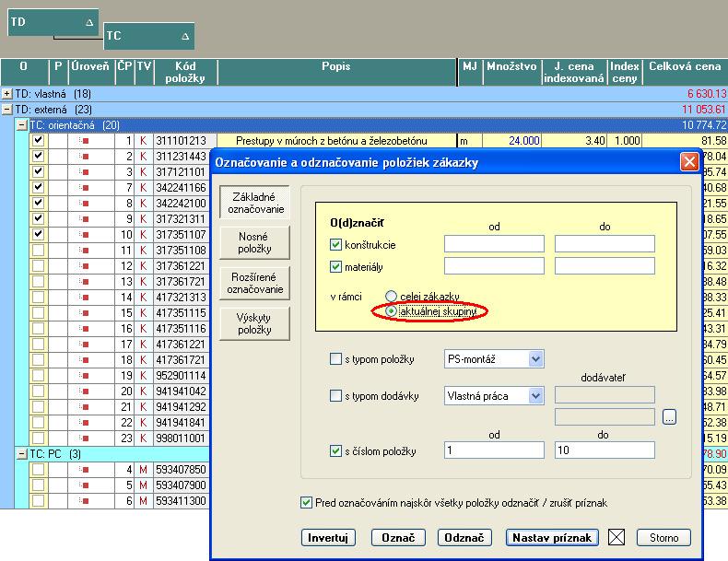728x561 pixels.
Task: Open the Základné označovanie tab
Action: point(254,203)
